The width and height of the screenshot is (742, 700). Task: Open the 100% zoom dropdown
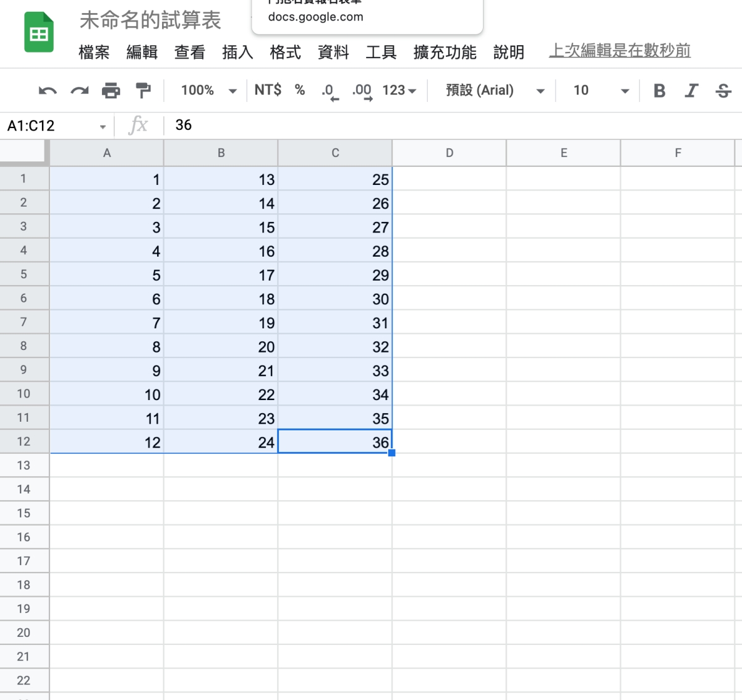208,90
